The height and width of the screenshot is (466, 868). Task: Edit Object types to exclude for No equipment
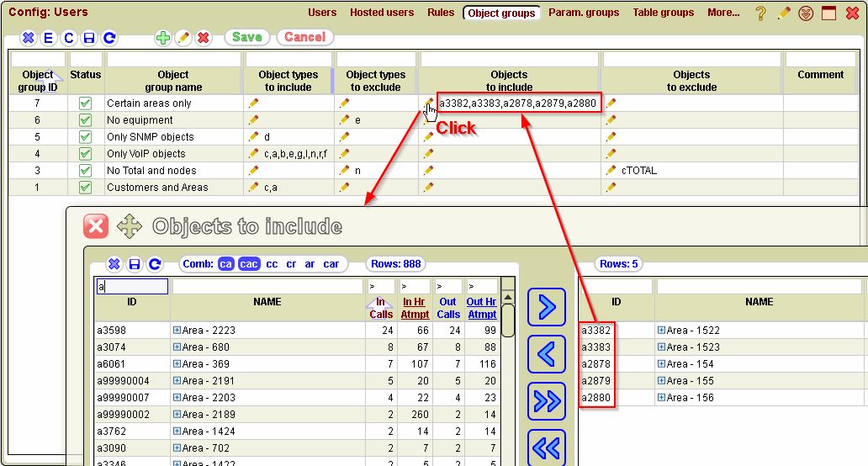344,119
